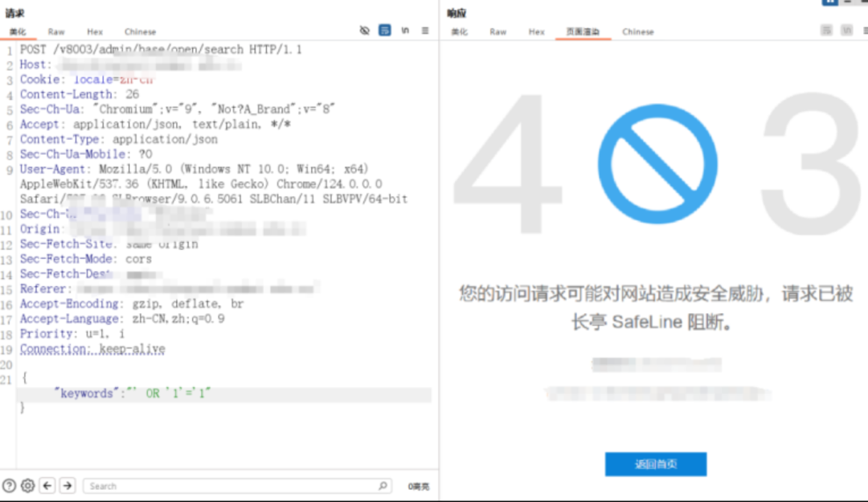Click the Priority: u=1, i header
Image resolution: width=868 pixels, height=502 pixels.
pos(72,334)
